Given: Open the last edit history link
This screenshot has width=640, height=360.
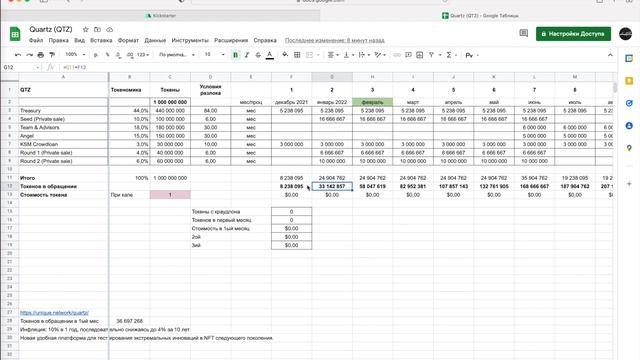Looking at the screenshot, I should [x=335, y=40].
